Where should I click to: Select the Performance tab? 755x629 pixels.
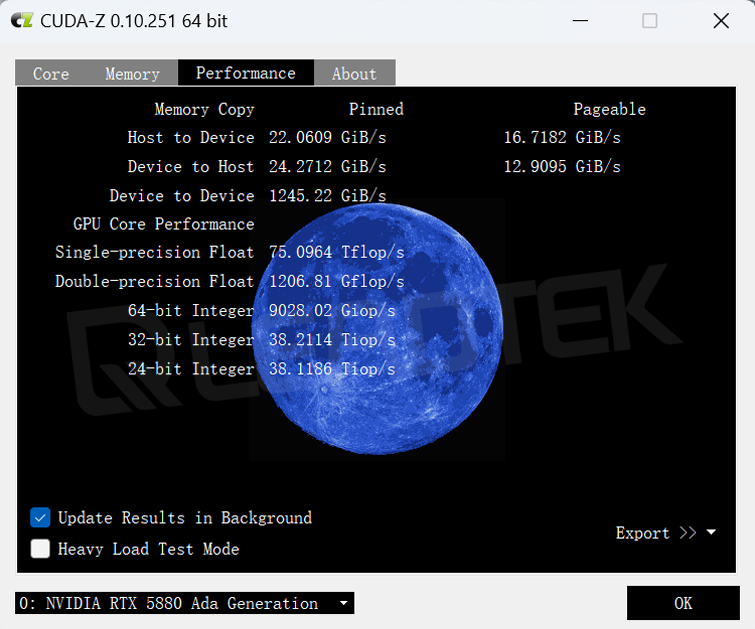pos(246,73)
